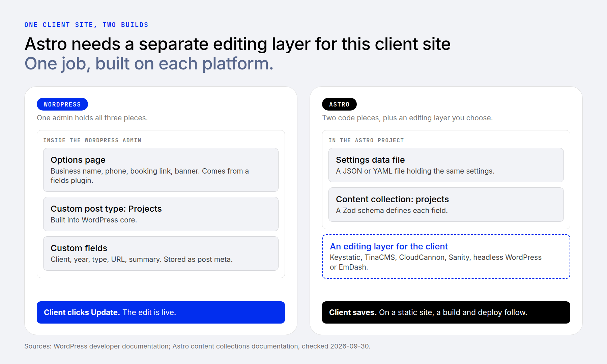Click 'Built into WordPress core.' text

coord(94,220)
